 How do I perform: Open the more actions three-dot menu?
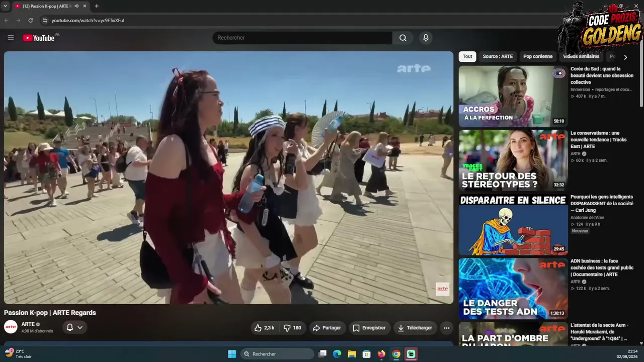(x=446, y=328)
